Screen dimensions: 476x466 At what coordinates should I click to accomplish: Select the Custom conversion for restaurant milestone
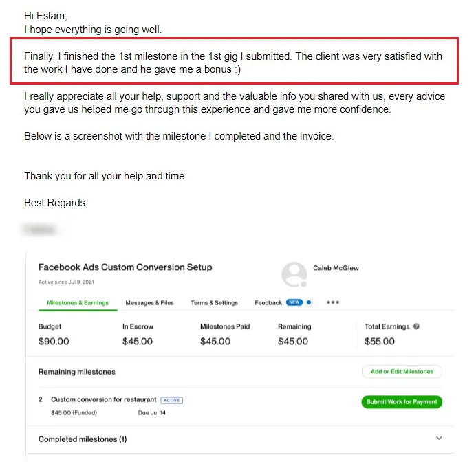[x=103, y=399]
